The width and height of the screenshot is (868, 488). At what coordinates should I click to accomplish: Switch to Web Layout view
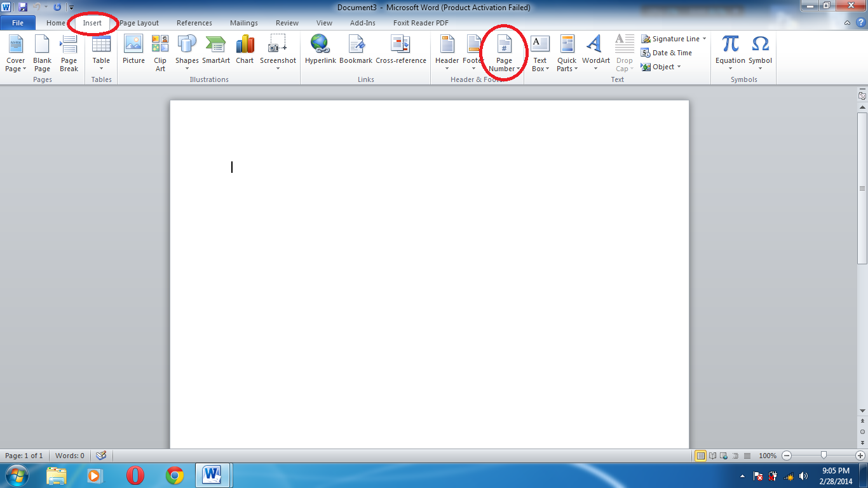tap(724, 456)
